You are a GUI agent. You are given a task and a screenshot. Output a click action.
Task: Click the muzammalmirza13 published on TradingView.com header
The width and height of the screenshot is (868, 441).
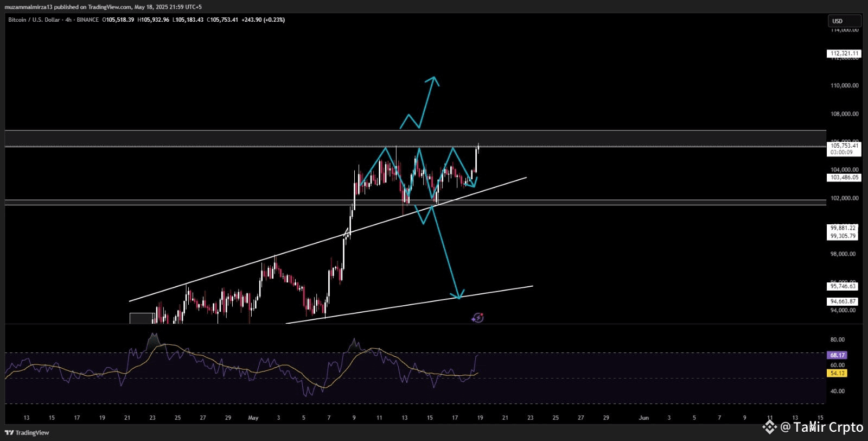pos(103,7)
